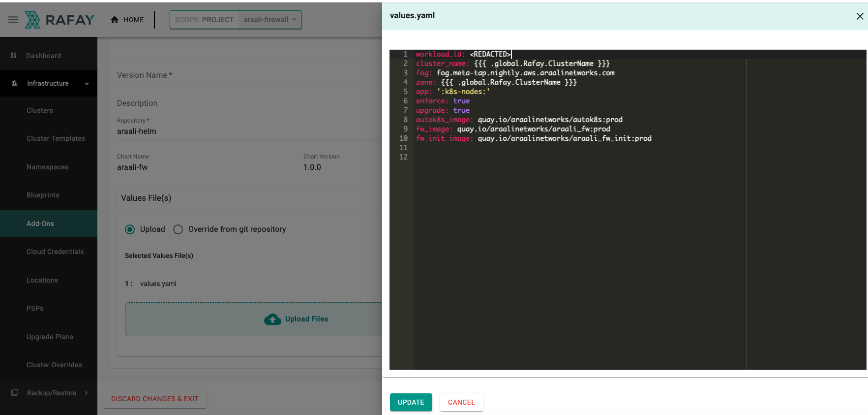Open Blueprints in sidebar
Image resolution: width=868 pixels, height=415 pixels.
pos(43,195)
